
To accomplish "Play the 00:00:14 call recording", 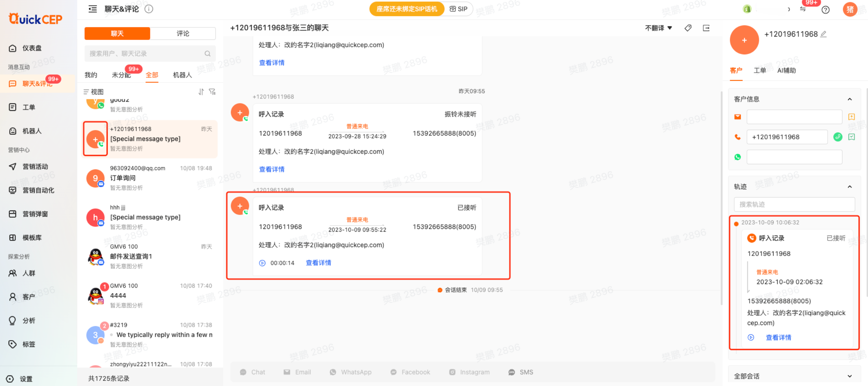I will tap(262, 263).
